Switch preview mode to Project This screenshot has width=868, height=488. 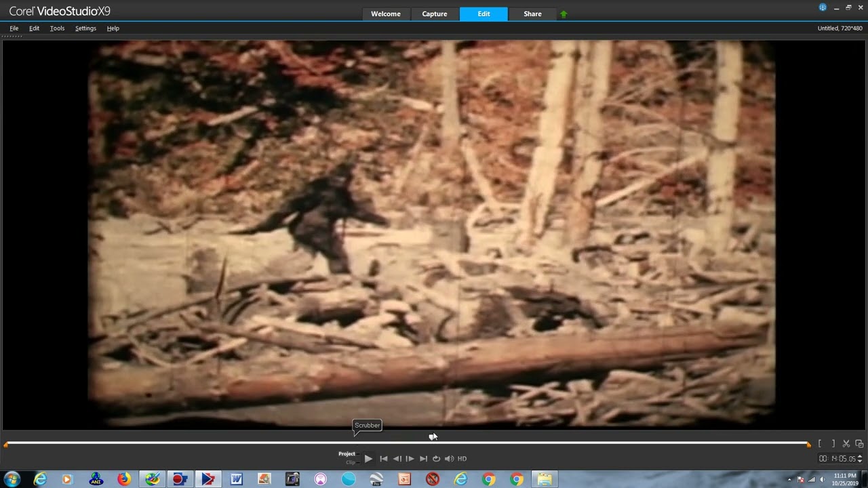coord(347,454)
